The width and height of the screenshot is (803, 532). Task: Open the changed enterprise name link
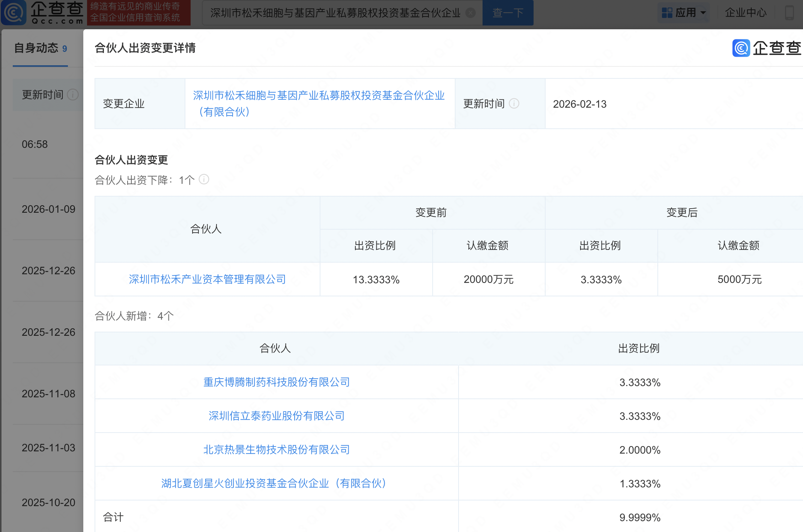(x=318, y=96)
